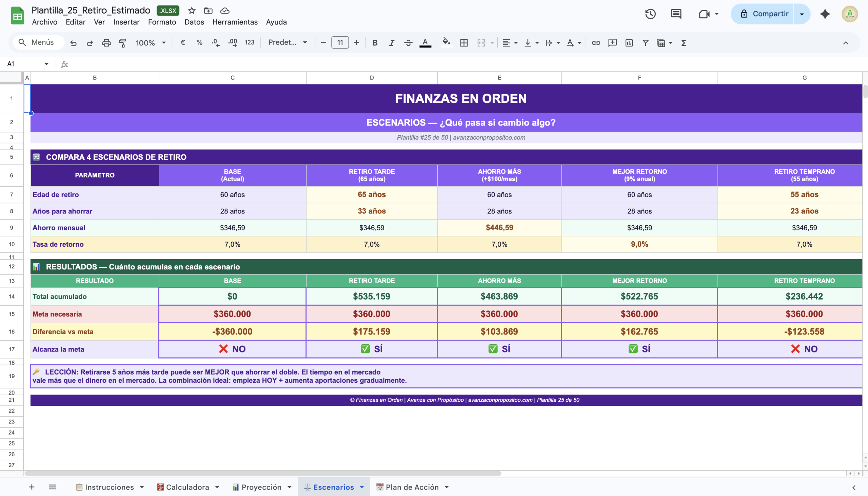The height and width of the screenshot is (496, 868).
Task: Toggle italic formatting
Action: click(392, 43)
